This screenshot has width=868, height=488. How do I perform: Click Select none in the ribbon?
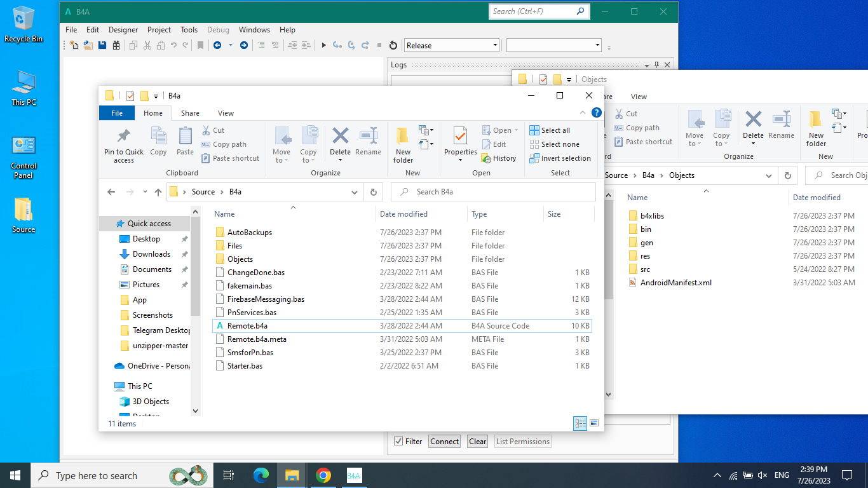pyautogui.click(x=554, y=144)
